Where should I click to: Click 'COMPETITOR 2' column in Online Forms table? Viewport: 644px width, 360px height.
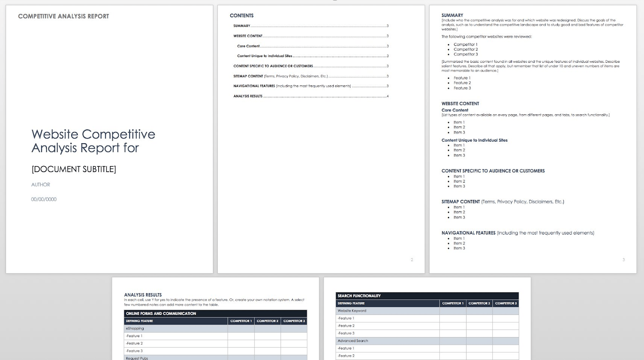point(268,321)
